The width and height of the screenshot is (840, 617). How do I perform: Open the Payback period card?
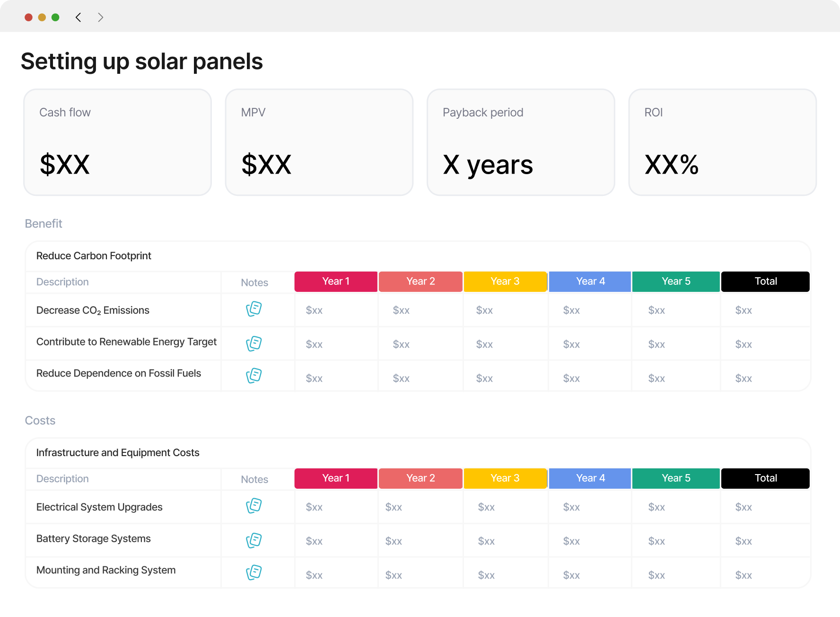click(521, 142)
